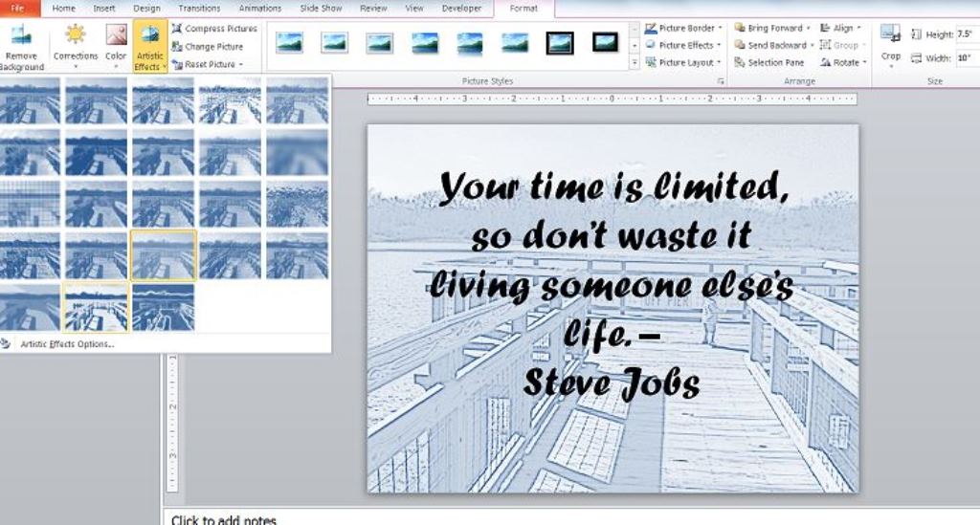Click the Artistic Effects button

click(x=149, y=46)
